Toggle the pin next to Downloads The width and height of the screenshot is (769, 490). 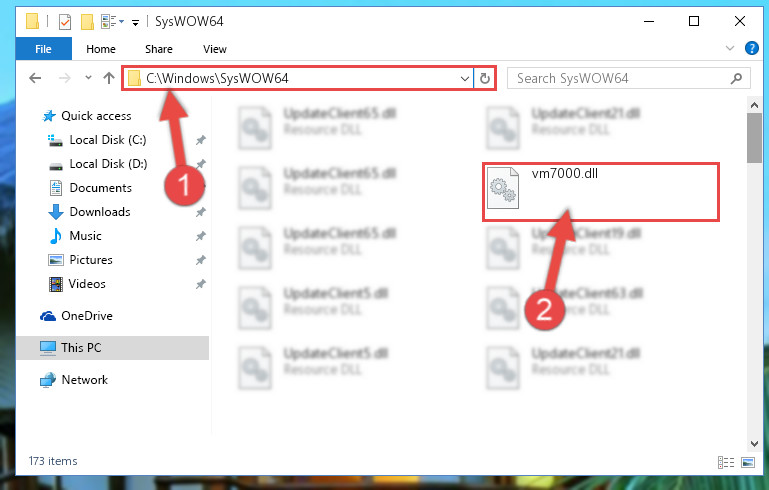click(200, 212)
